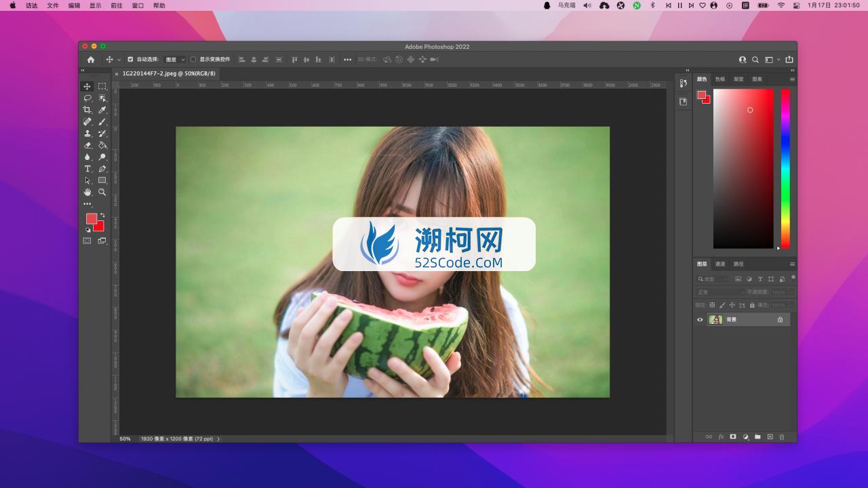Collapse the right panels with double-arrow

pos(792,70)
